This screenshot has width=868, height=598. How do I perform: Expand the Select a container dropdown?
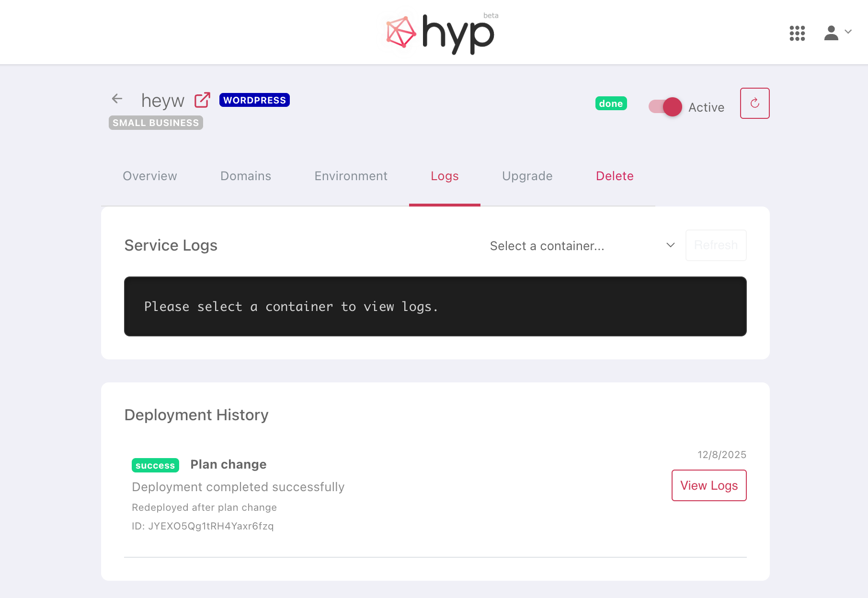[575, 246]
